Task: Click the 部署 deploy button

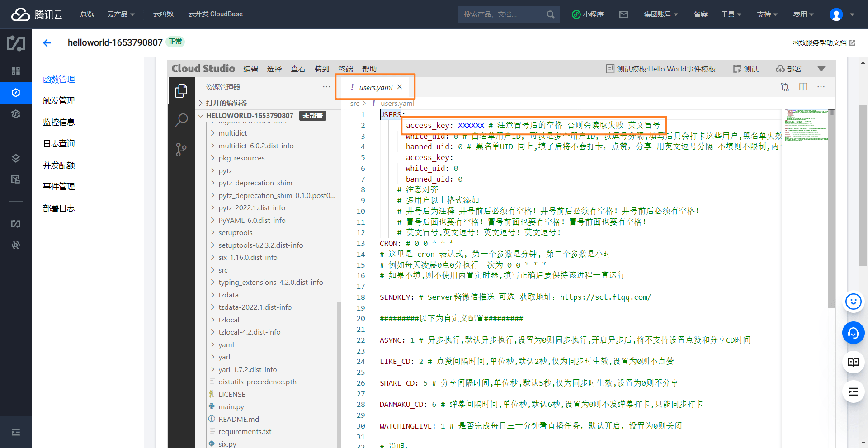Action: pos(789,69)
